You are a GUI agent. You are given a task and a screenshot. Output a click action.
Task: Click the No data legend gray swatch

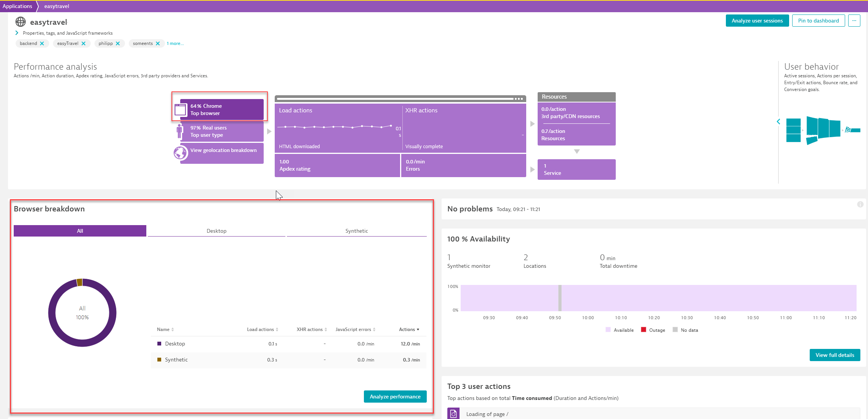click(x=675, y=330)
